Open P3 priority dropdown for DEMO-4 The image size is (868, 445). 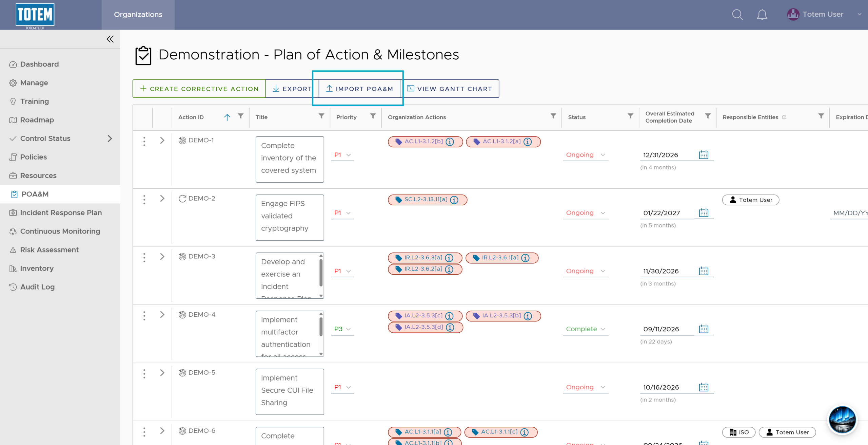pyautogui.click(x=342, y=329)
